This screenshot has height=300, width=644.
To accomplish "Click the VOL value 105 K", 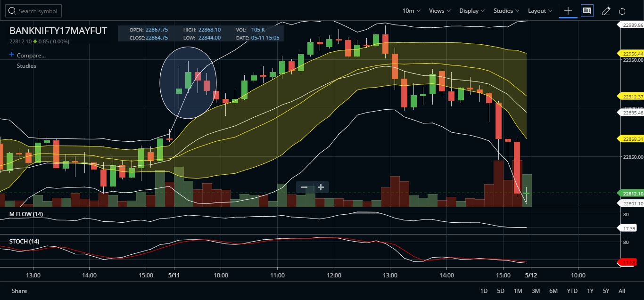I will [x=258, y=30].
